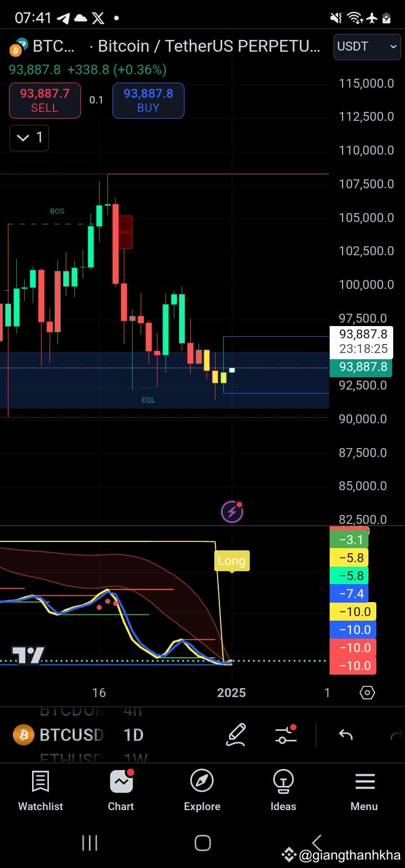Tap the Bitcoin symbol icon beside BTC
Viewport: 405px width, 868px height.
point(19,47)
